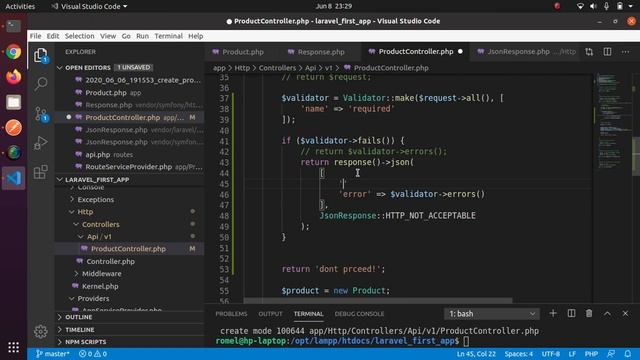Open the Extensions view
This screenshot has width=640, height=360.
tap(40, 172)
